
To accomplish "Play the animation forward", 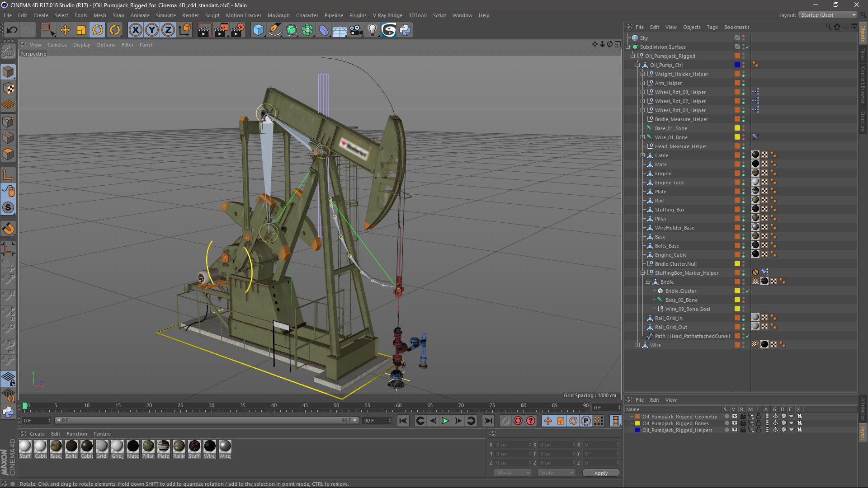I will 445,421.
